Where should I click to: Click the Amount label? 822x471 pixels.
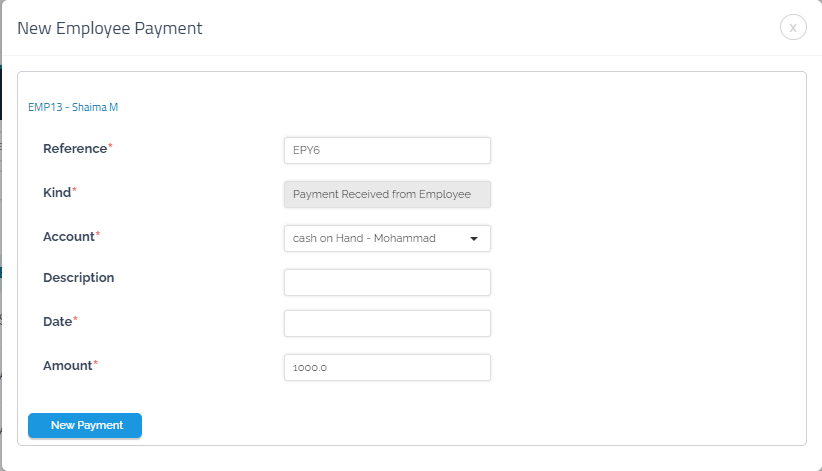67,365
